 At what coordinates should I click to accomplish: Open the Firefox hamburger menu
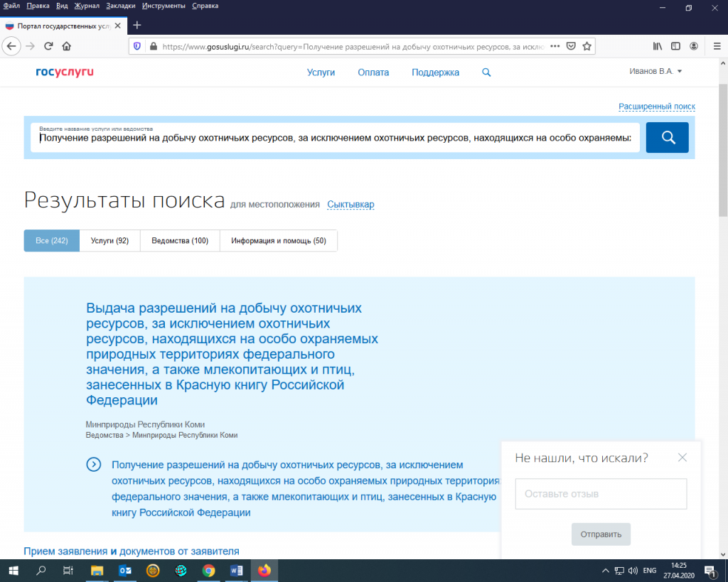(716, 45)
